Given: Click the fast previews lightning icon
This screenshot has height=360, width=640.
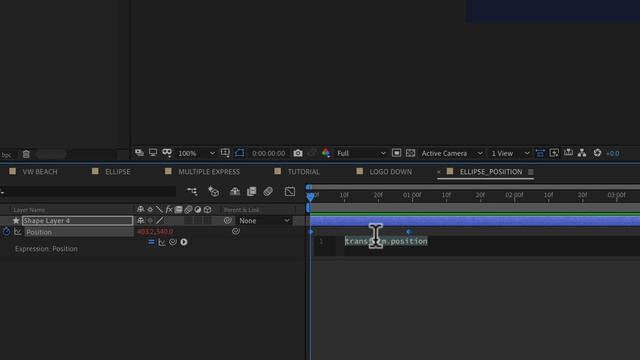Looking at the screenshot, I should 554,153.
